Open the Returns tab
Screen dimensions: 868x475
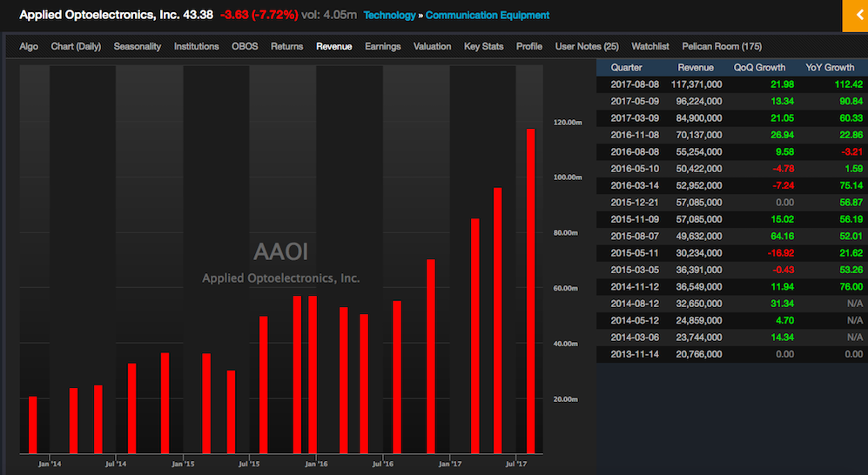(286, 46)
